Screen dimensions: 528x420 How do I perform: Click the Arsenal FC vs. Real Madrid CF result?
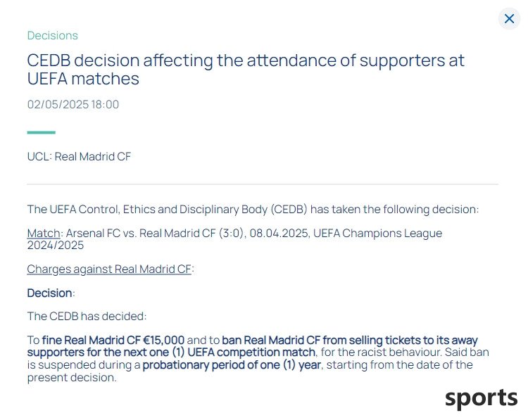pyautogui.click(x=155, y=234)
